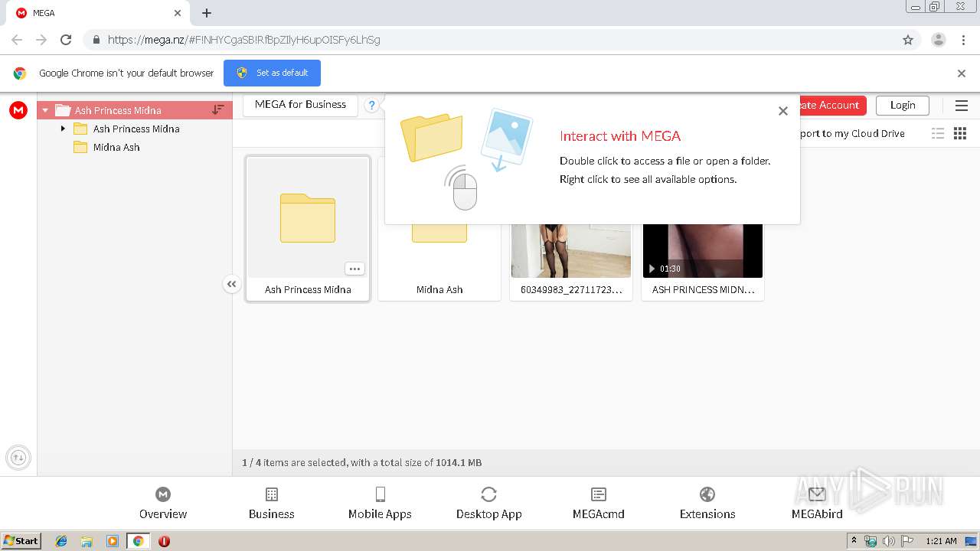Open Internet Explorer from taskbar
The width and height of the screenshot is (980, 551).
pyautogui.click(x=61, y=541)
